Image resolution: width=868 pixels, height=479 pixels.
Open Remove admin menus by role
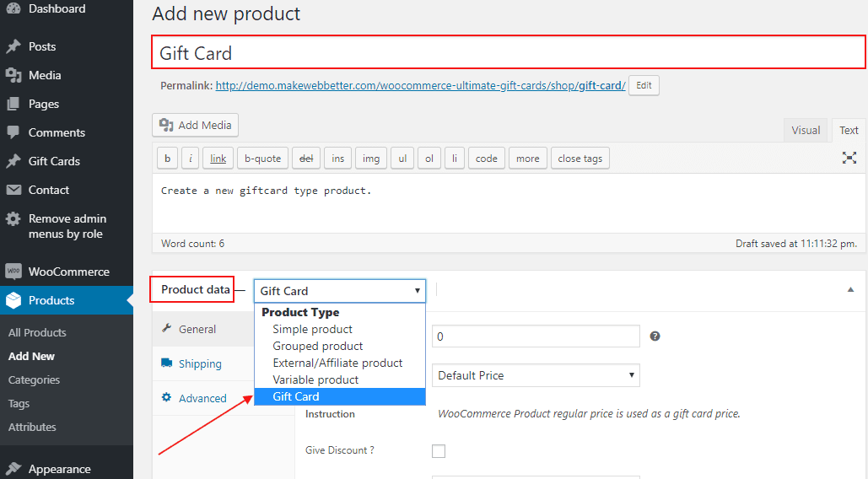(67, 226)
